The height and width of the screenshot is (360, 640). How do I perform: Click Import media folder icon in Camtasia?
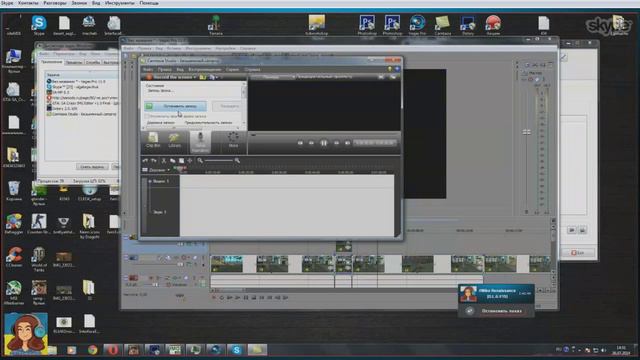click(203, 77)
